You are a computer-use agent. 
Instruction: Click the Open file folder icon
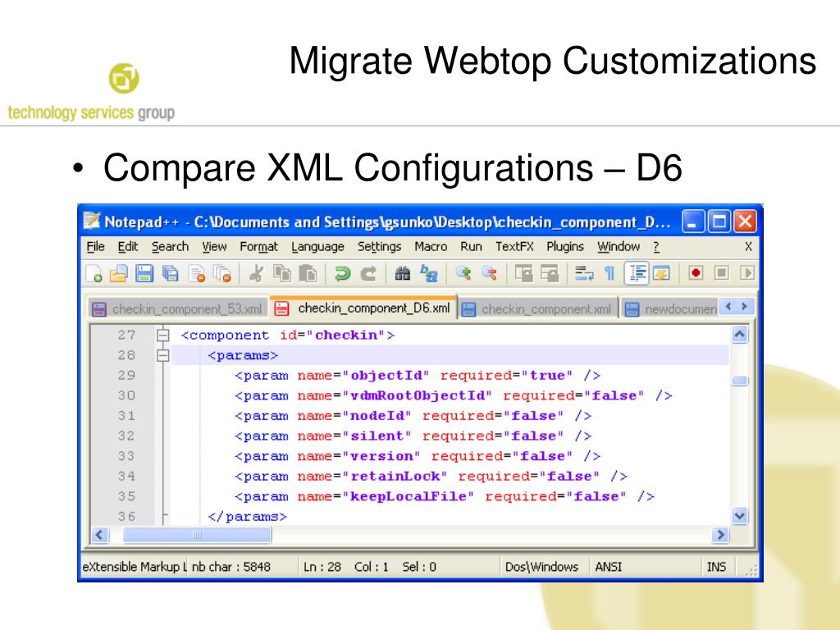118,274
